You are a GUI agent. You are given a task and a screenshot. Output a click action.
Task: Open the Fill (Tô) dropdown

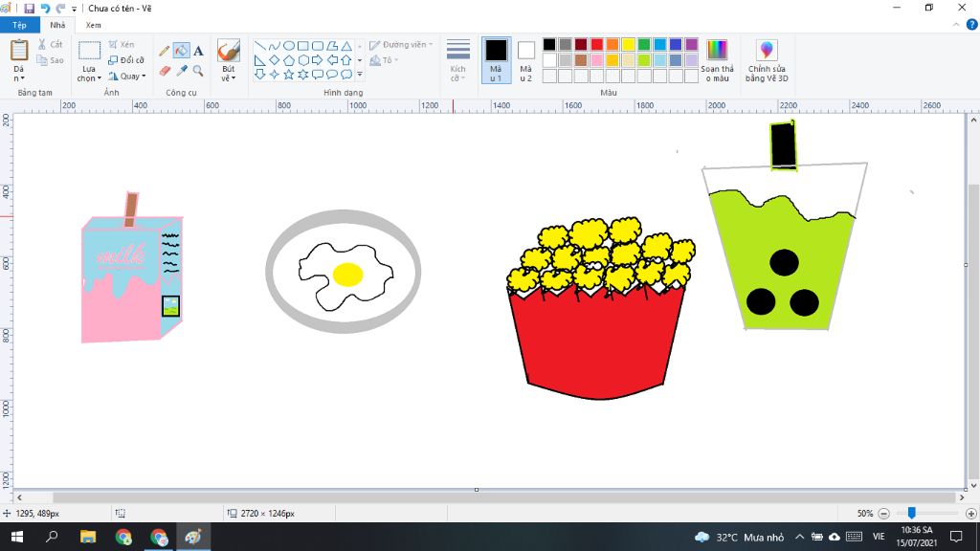click(x=384, y=60)
